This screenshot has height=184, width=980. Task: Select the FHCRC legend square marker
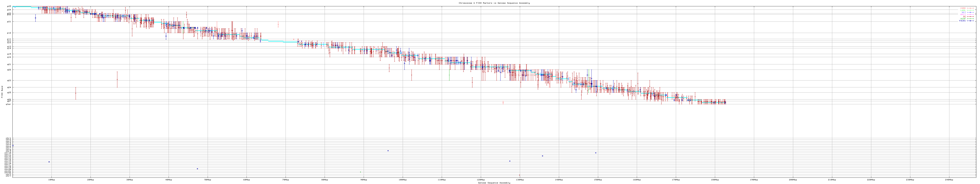point(970,21)
